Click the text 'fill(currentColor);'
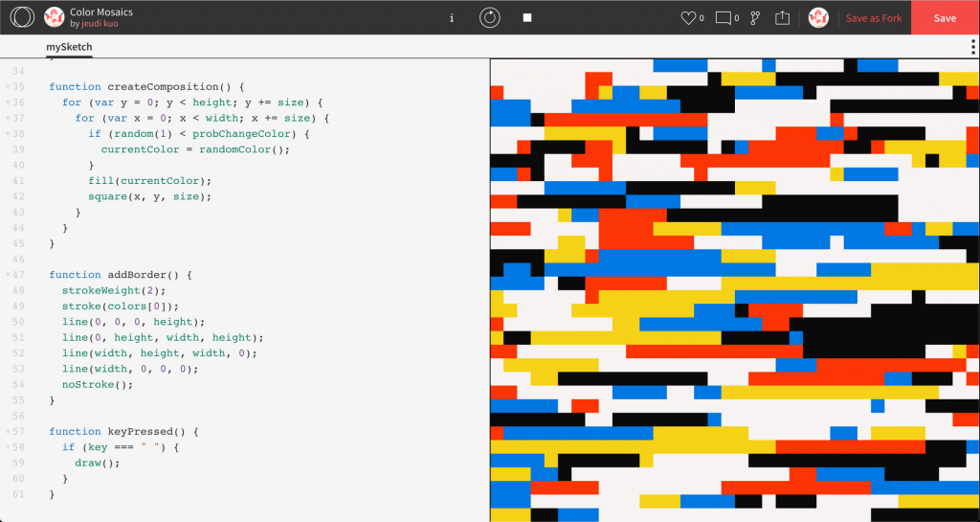 150,181
